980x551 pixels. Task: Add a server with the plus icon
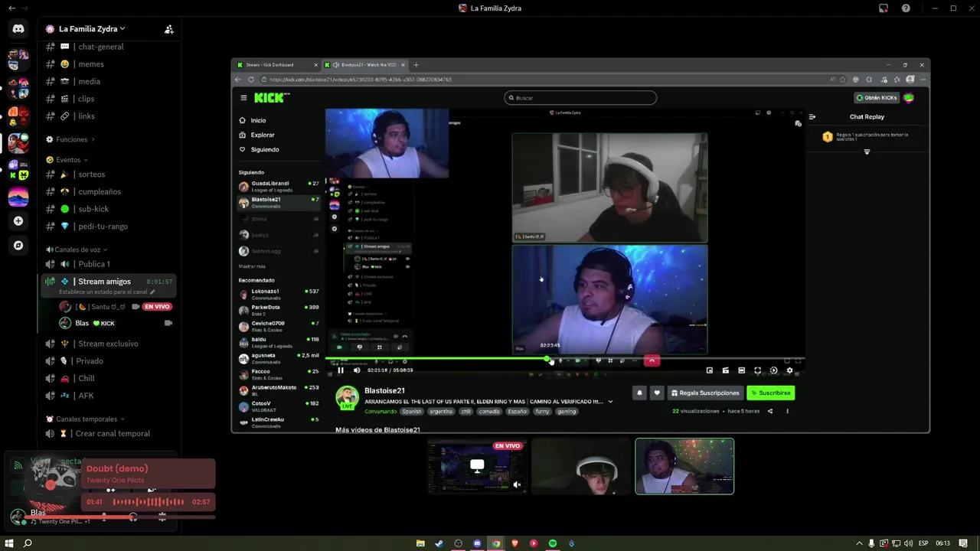coord(18,221)
